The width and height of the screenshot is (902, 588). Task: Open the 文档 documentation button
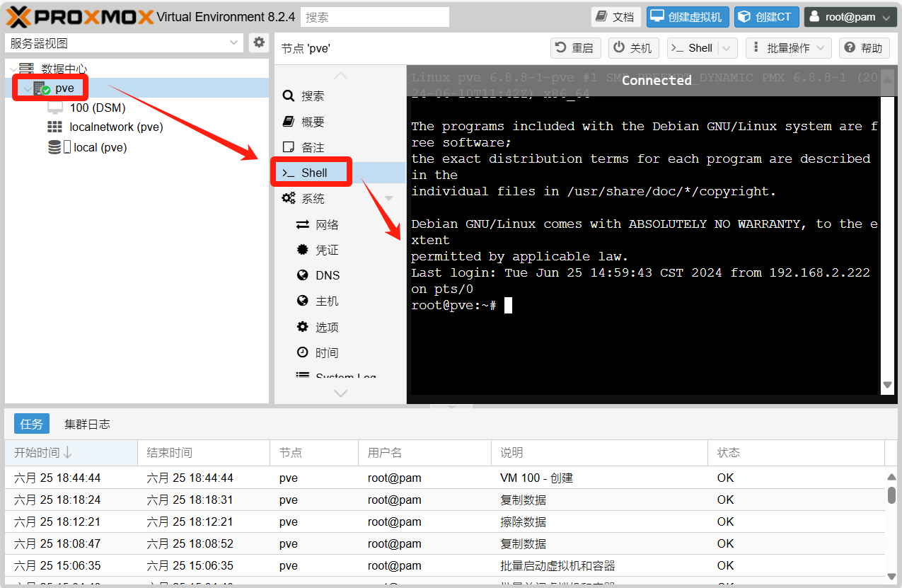(x=615, y=17)
